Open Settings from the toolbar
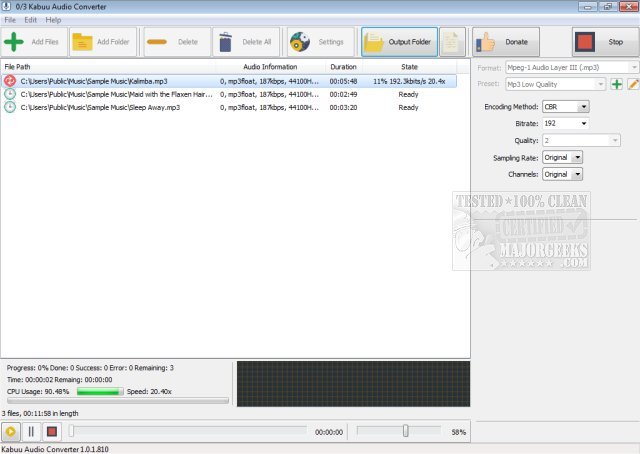The image size is (640, 454). tap(320, 42)
